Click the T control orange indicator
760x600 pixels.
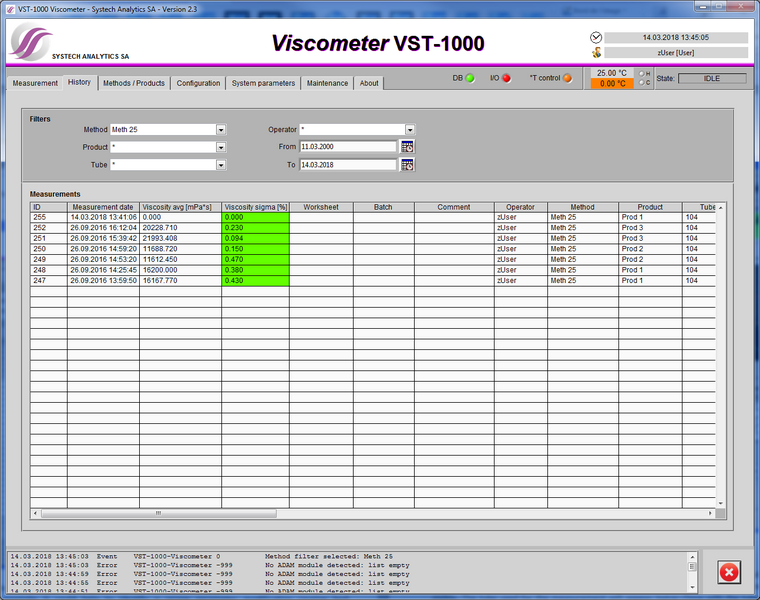[567, 78]
